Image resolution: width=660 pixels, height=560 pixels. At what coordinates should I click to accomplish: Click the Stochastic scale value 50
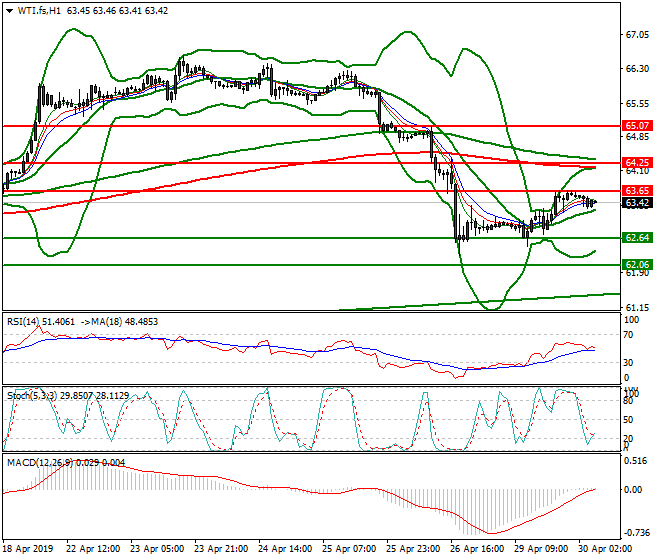pos(628,420)
